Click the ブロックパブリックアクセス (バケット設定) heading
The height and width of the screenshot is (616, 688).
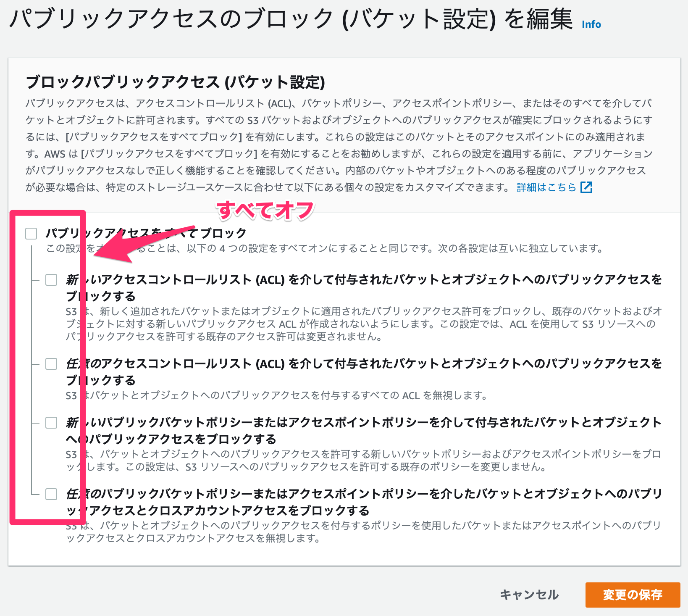175,82
